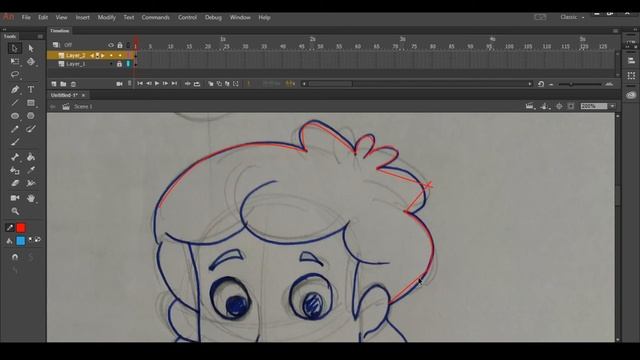Select the Oval tool
Image resolution: width=640 pixels, height=360 pixels.
coord(15,116)
